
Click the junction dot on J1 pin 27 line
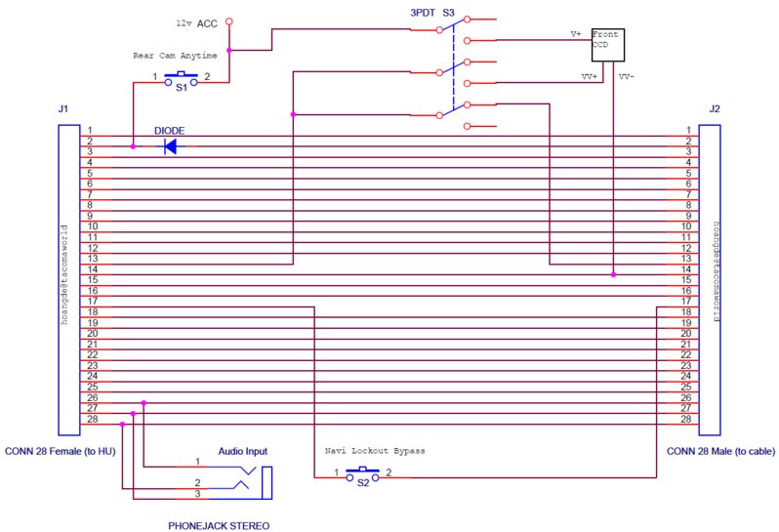133,413
